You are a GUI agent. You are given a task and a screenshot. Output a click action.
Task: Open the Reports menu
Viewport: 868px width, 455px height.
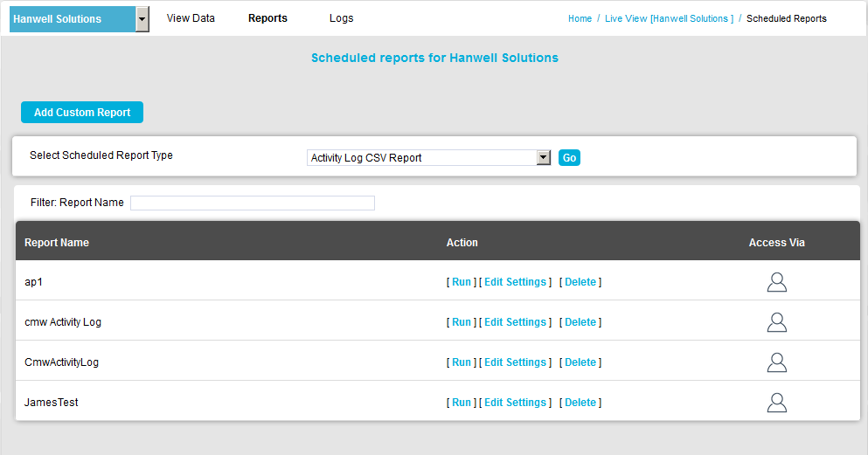tap(267, 18)
